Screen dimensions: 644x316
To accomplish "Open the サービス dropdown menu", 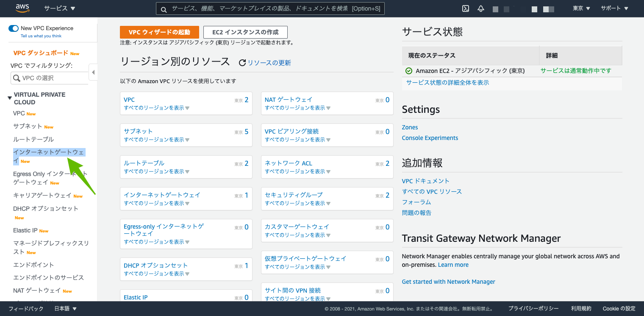I will pos(60,8).
